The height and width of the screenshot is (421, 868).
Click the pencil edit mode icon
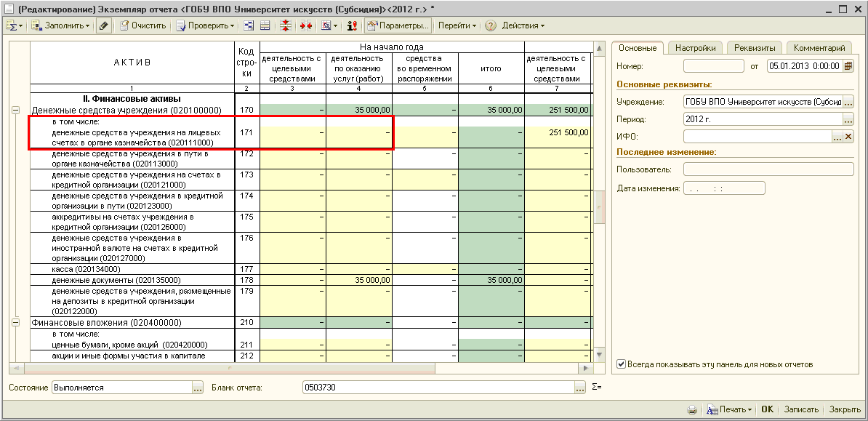click(x=104, y=25)
